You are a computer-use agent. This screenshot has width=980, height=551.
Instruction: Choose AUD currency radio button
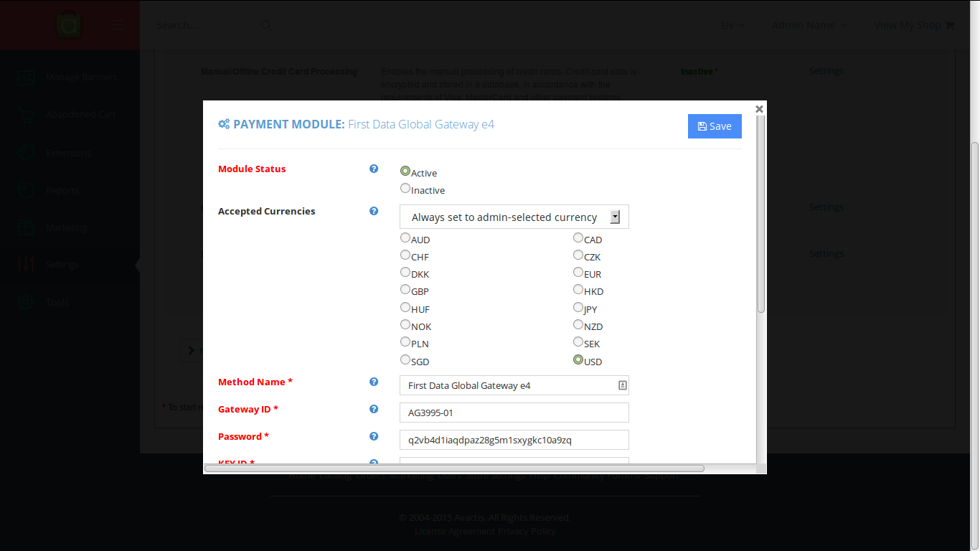point(405,237)
